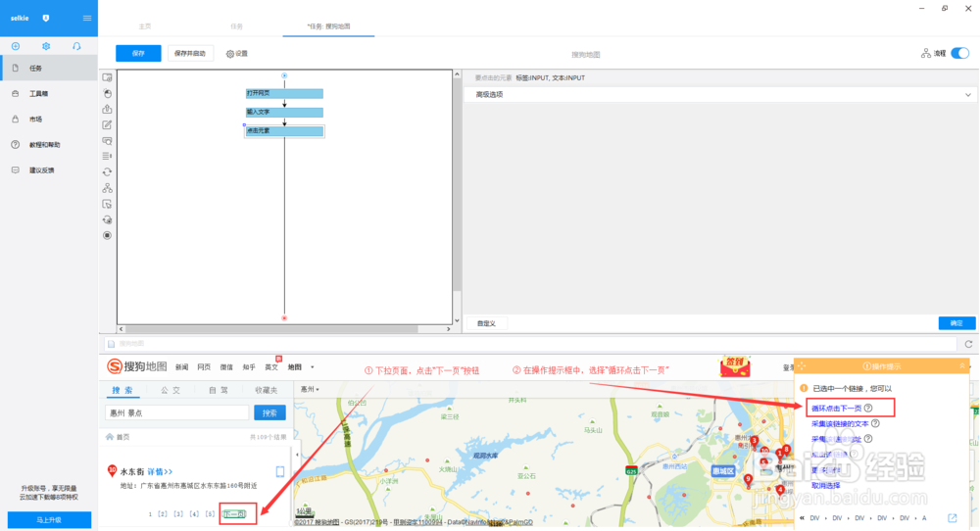This screenshot has height=531, width=980.
Task: Open the 知乎 link in Sogou navigation
Action: click(249, 367)
